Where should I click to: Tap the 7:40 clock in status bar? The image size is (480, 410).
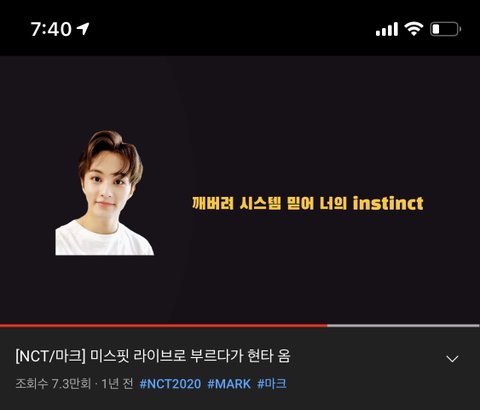coord(51,29)
